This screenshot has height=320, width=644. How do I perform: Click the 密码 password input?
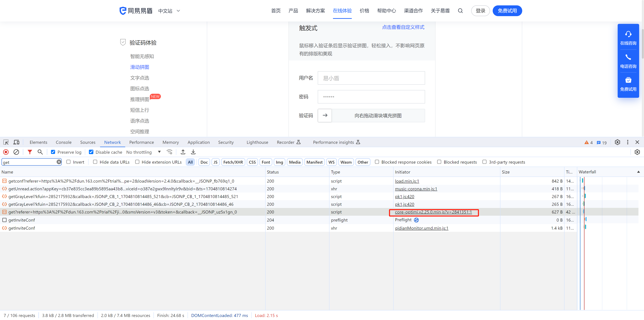coord(371,97)
